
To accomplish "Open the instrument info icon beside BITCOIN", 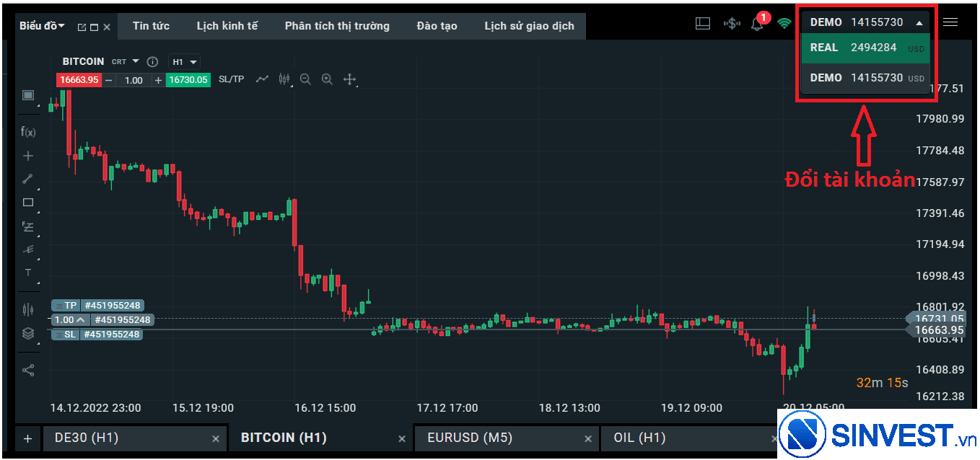I will (152, 62).
